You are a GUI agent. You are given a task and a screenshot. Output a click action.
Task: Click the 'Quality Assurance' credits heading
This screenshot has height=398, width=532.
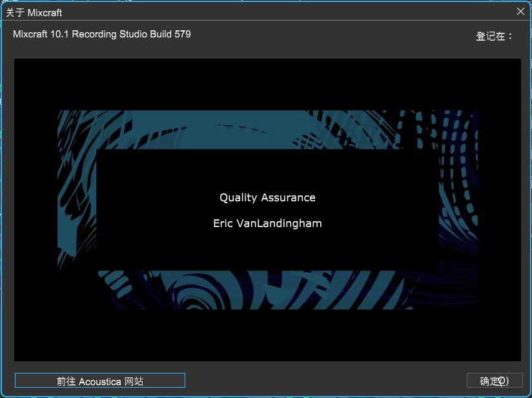tap(267, 197)
